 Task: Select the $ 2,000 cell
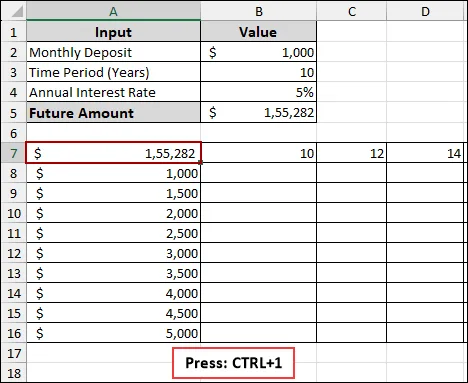(x=113, y=213)
